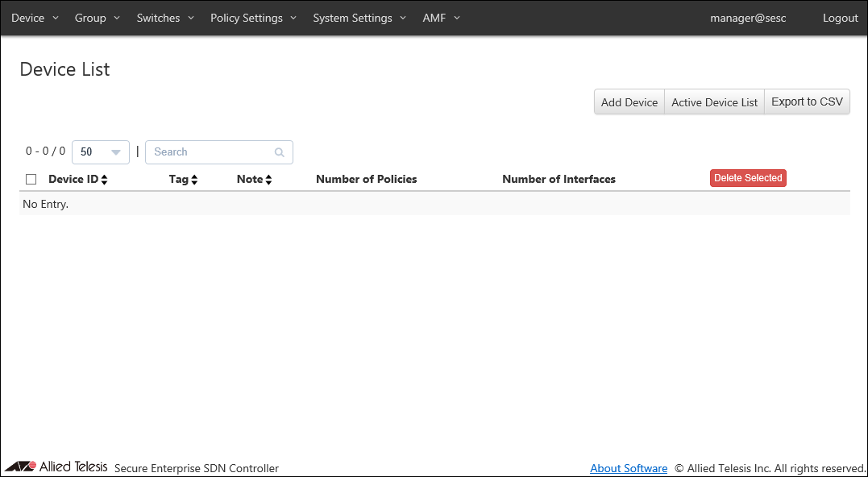Viewport: 868px width, 477px height.
Task: Open the System Settings menu
Action: 359,18
